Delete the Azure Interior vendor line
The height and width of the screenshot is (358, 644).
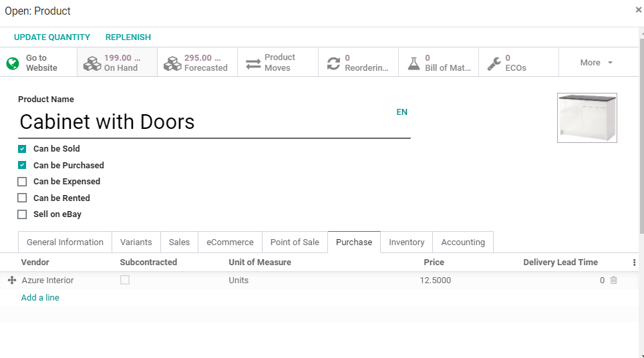point(614,280)
